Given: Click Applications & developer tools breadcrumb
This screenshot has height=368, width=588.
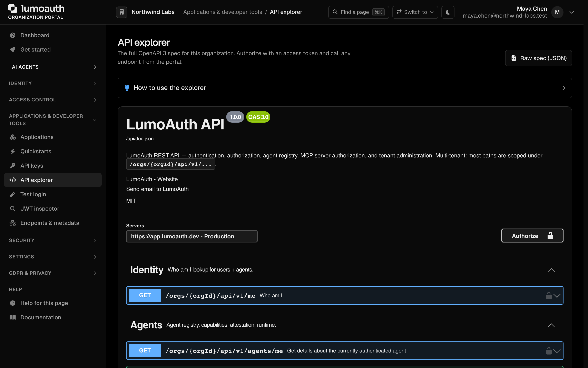Looking at the screenshot, I should (x=223, y=12).
